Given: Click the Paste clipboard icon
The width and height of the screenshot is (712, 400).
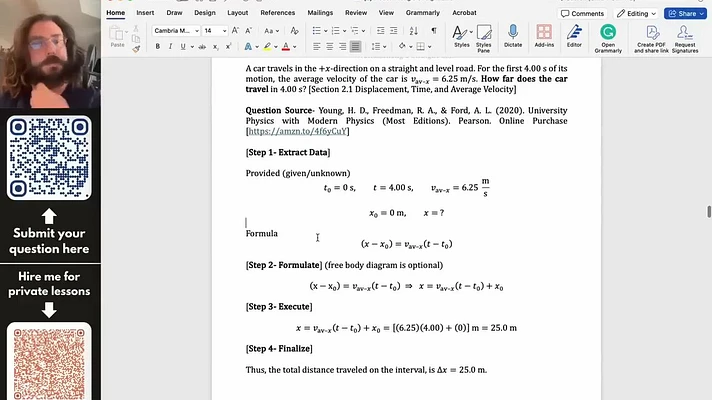Looking at the screenshot, I should [117, 36].
